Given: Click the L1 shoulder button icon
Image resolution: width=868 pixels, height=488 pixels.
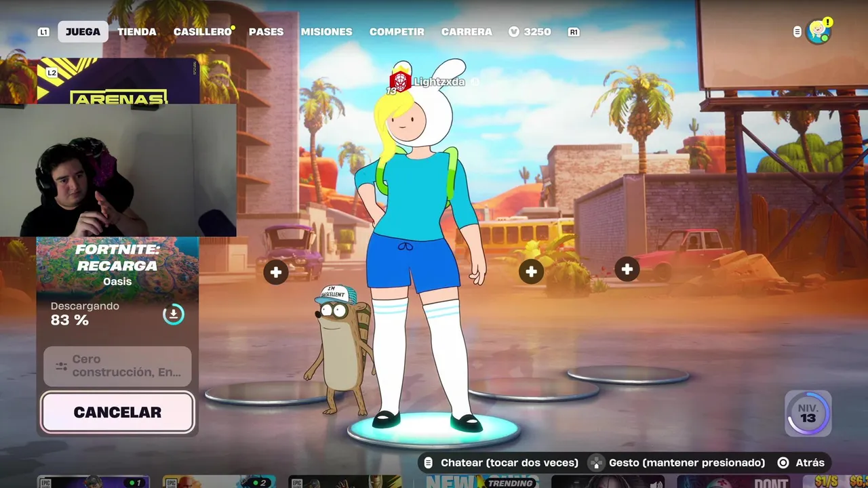Looking at the screenshot, I should (43, 32).
